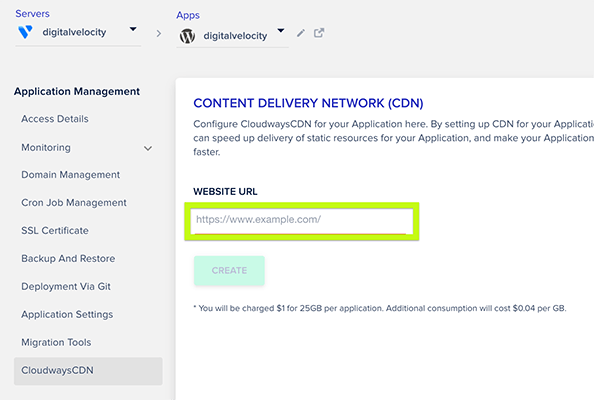Click the Servers label link
This screenshot has width=594, height=400.
click(33, 14)
